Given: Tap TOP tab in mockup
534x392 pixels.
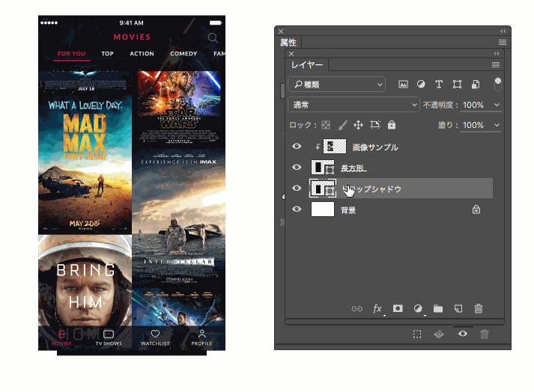Looking at the screenshot, I should 107,54.
